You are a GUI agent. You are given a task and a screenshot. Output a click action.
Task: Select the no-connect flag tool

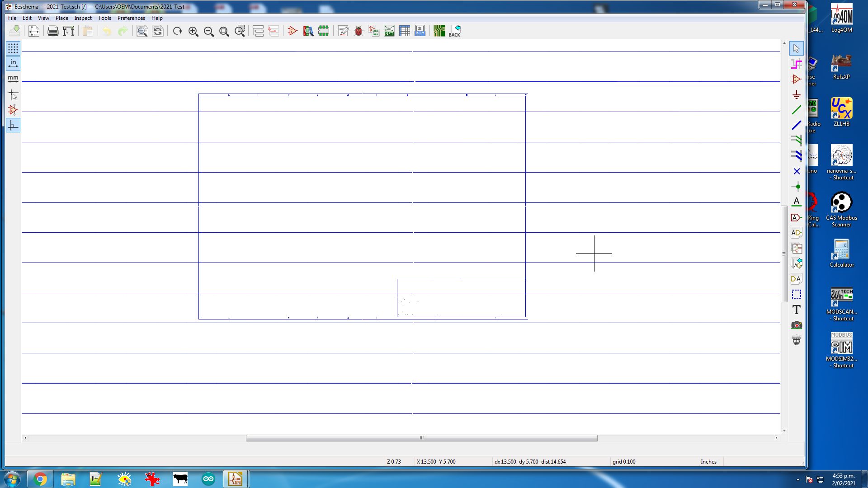(x=796, y=171)
